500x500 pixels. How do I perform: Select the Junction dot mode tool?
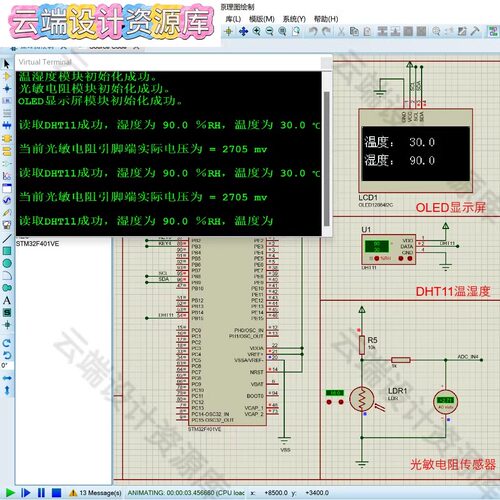click(7, 88)
